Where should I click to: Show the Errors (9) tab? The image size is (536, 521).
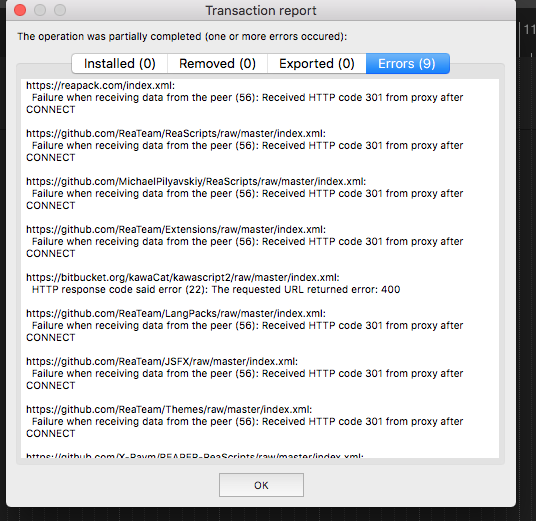coord(407,64)
